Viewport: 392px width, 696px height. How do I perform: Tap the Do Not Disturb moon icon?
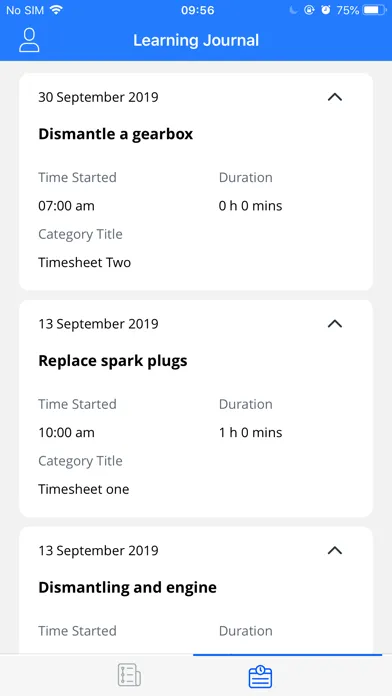coord(293,10)
